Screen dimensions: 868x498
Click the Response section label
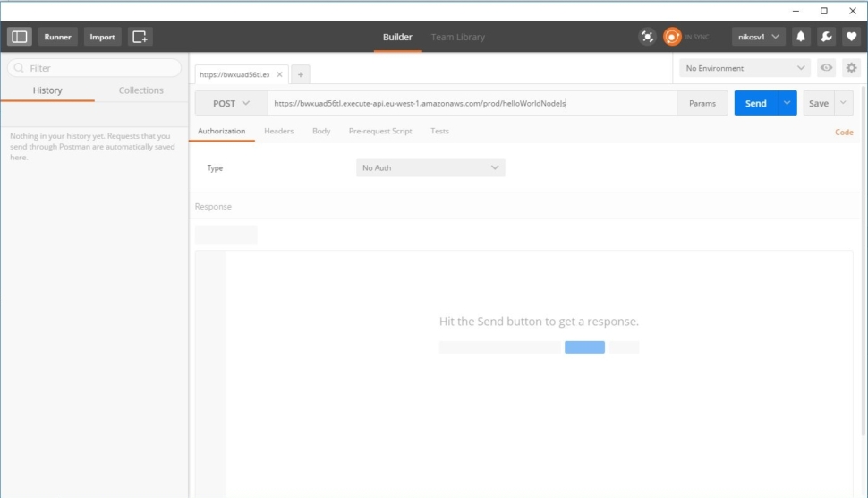(213, 206)
